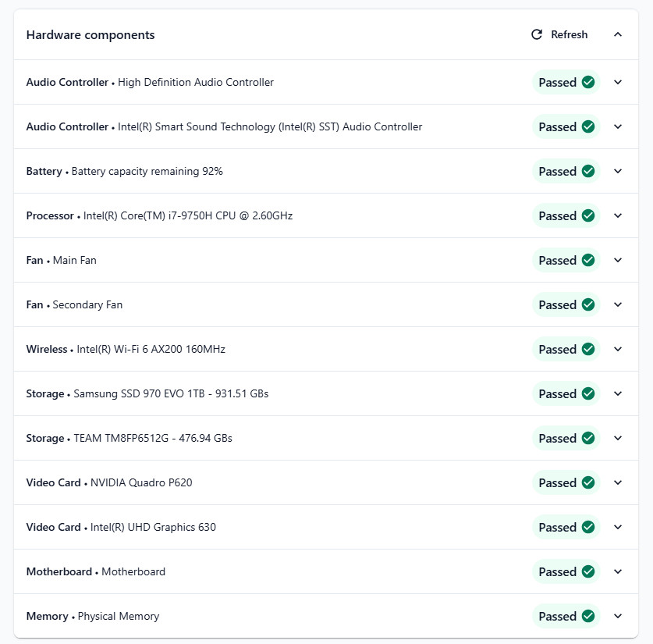Screen dimensions: 653x644
Task: Expand the Physical Memory row
Action: [618, 616]
